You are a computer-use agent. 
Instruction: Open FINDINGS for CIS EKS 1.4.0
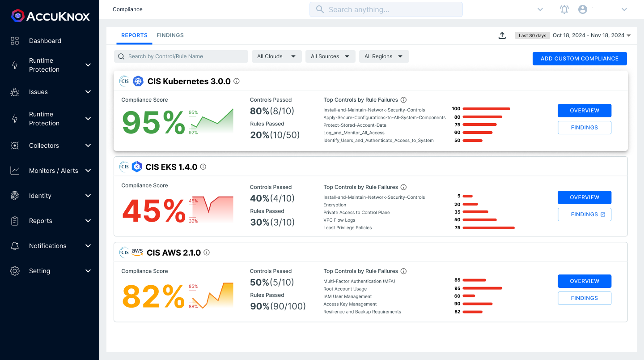click(585, 214)
